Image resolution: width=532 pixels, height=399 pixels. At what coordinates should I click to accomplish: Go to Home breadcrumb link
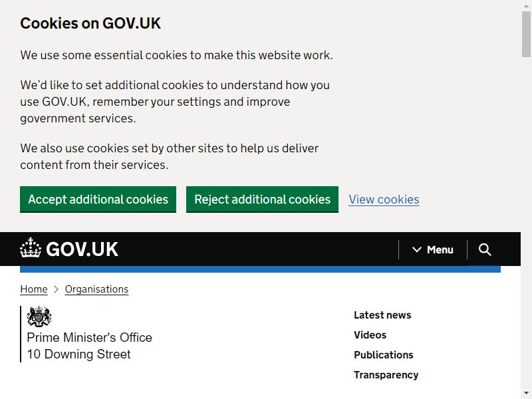(x=34, y=289)
